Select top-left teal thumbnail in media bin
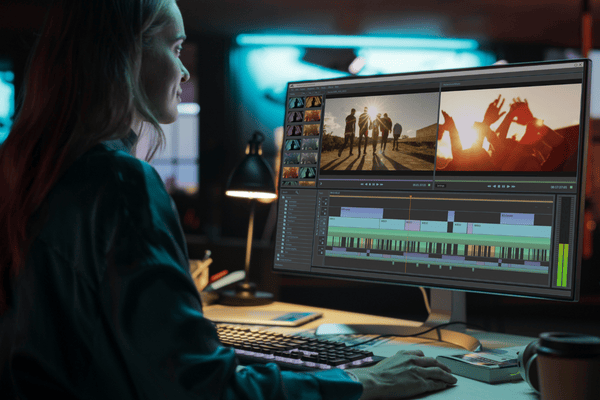The height and width of the screenshot is (400, 600). click(x=296, y=103)
